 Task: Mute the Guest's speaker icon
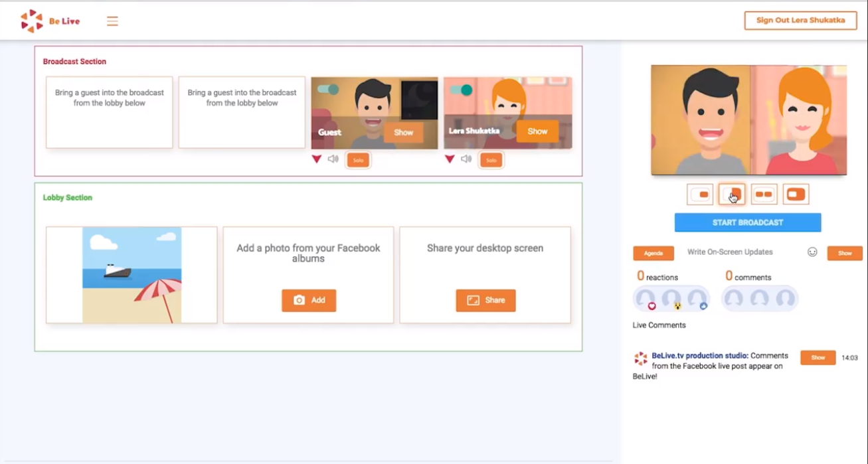point(333,159)
